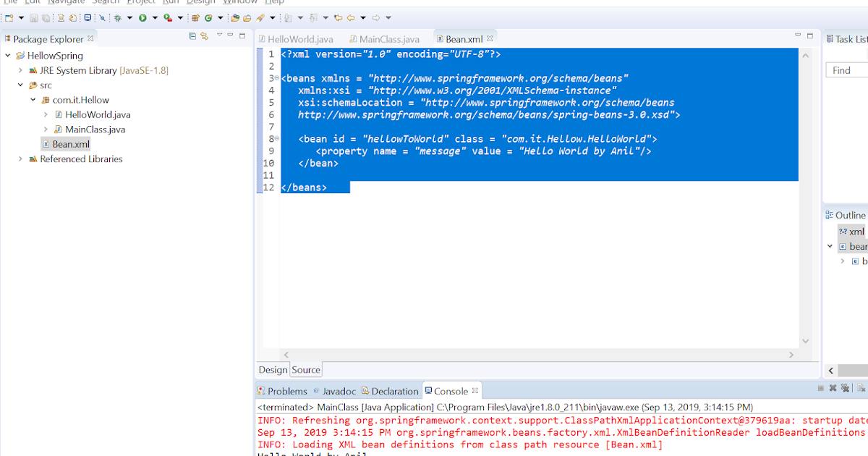Close the Bean.xml editor tab
This screenshot has height=456, width=868.
(x=490, y=38)
